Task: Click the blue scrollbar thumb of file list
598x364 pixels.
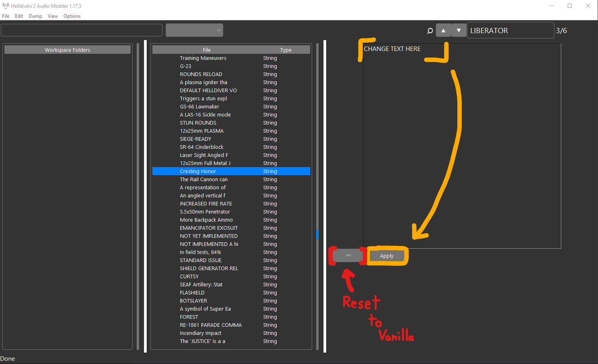Action: pyautogui.click(x=317, y=235)
